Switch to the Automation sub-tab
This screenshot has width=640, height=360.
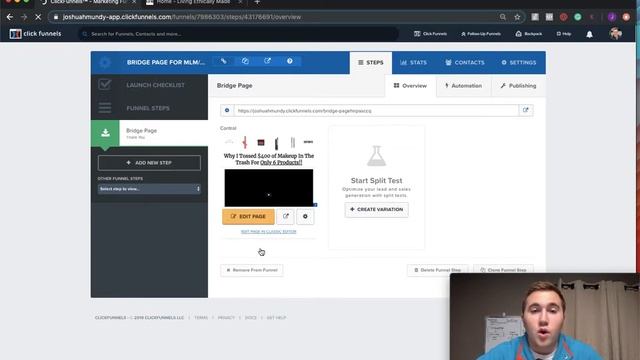coord(463,86)
